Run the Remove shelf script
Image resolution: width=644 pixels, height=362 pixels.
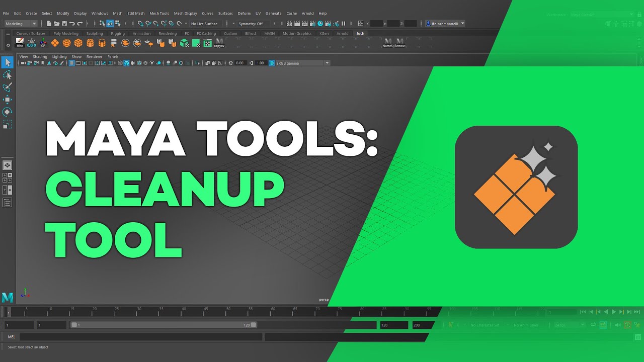click(x=400, y=43)
